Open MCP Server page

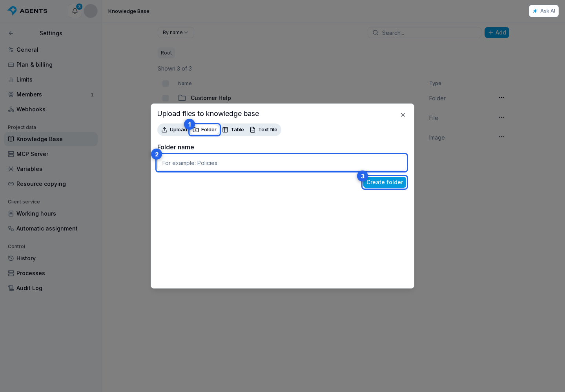click(51, 154)
